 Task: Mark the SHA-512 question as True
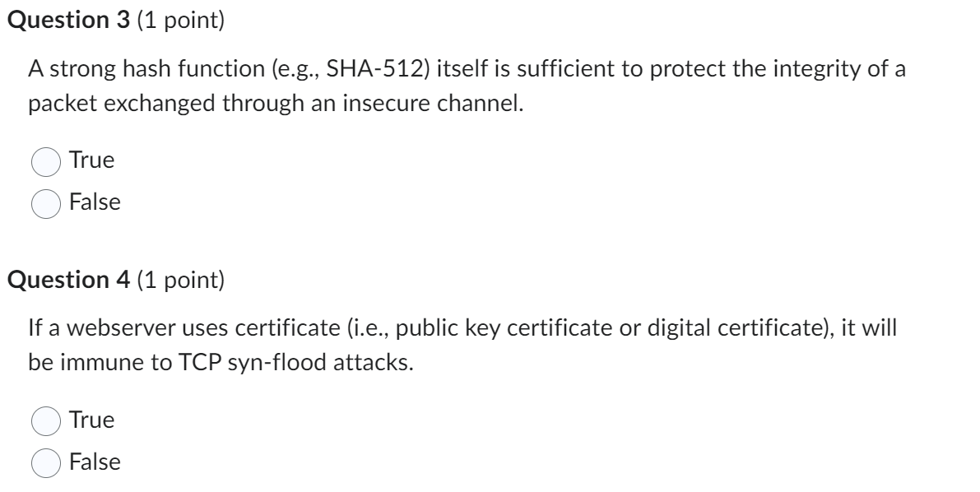coord(48,161)
